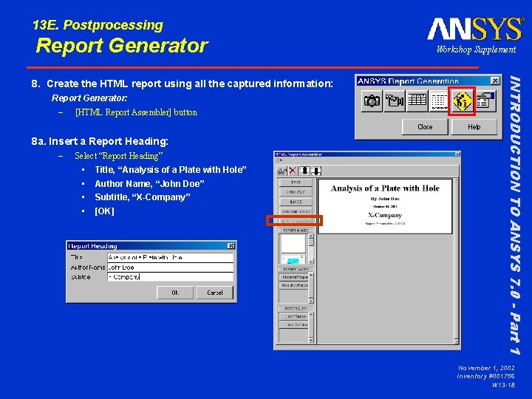Click the Author Name input field
Screen dimensions: 532x399
click(x=170, y=267)
